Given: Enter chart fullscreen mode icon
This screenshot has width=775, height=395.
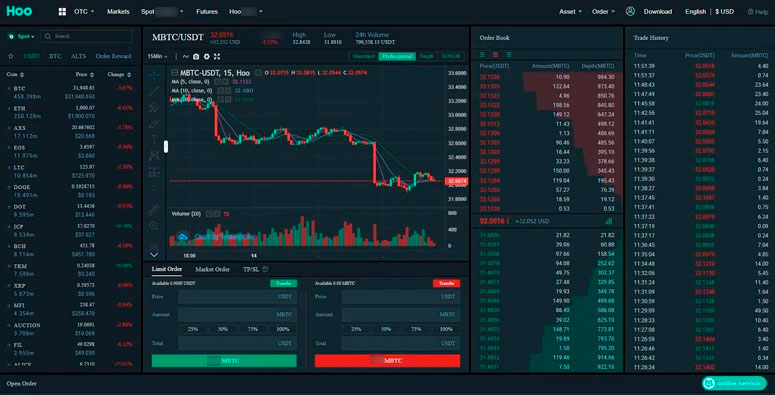Looking at the screenshot, I should [x=217, y=57].
